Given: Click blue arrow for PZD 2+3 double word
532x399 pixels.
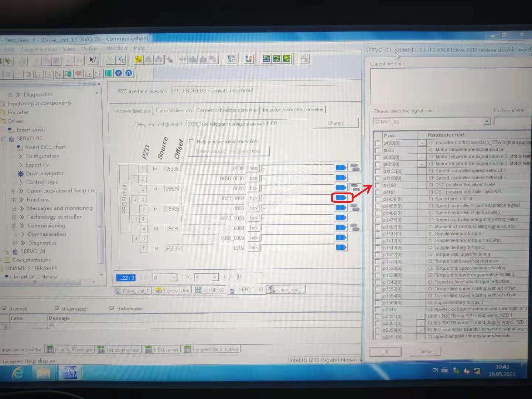Looking at the screenshot, I should (341, 198).
